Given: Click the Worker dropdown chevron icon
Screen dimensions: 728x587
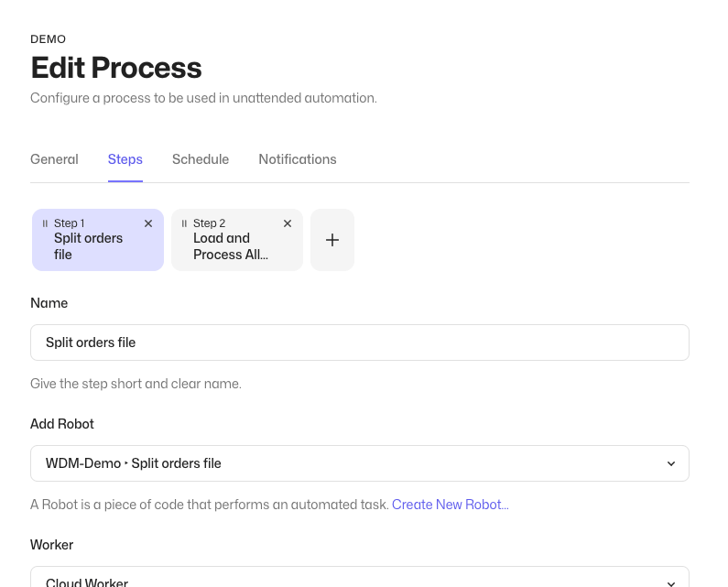Looking at the screenshot, I should [x=671, y=583].
